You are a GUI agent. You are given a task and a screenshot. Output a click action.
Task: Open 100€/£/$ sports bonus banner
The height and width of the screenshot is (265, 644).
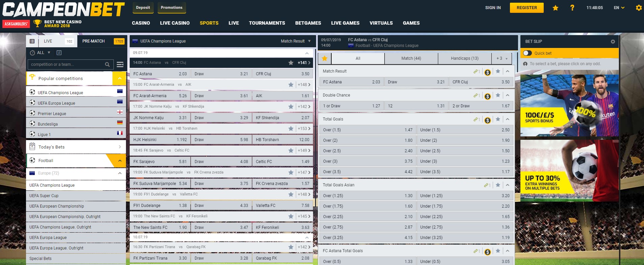coord(569,106)
